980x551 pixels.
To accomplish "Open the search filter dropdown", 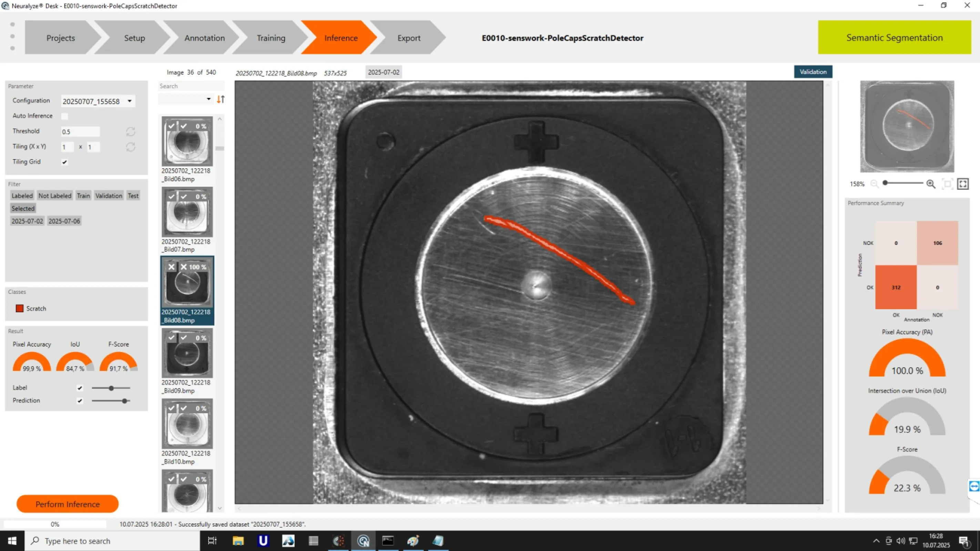I will click(x=208, y=99).
